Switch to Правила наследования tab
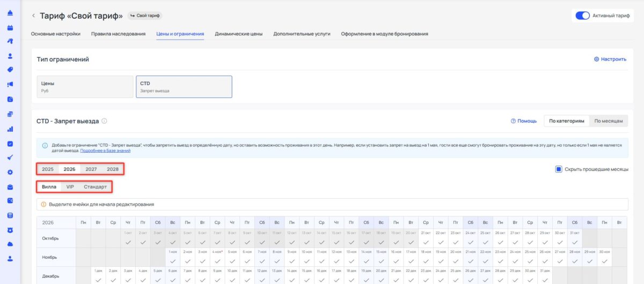Viewport: 644px width, 284px height. pos(119,34)
